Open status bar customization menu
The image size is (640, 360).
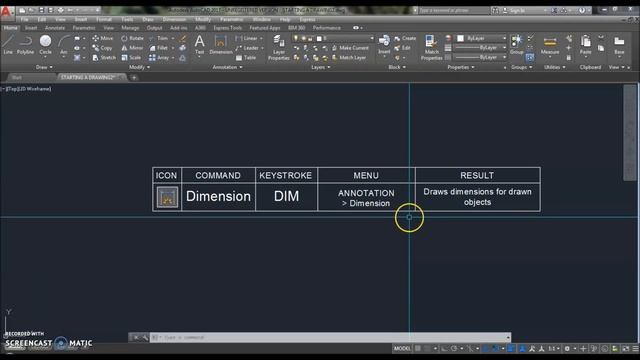(x=636, y=348)
